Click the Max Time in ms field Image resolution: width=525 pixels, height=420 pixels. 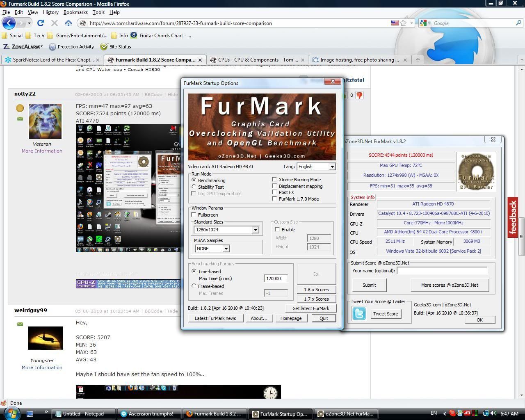tap(275, 278)
